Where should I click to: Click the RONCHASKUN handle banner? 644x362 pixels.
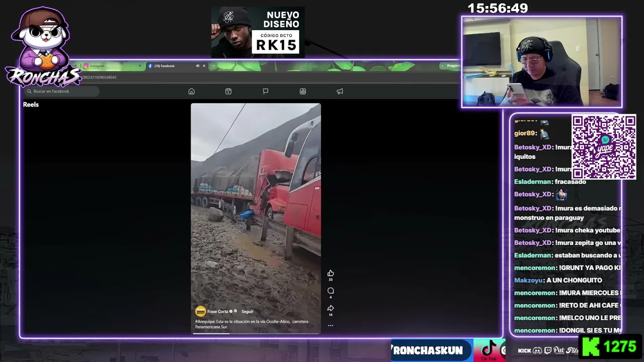tap(432, 350)
